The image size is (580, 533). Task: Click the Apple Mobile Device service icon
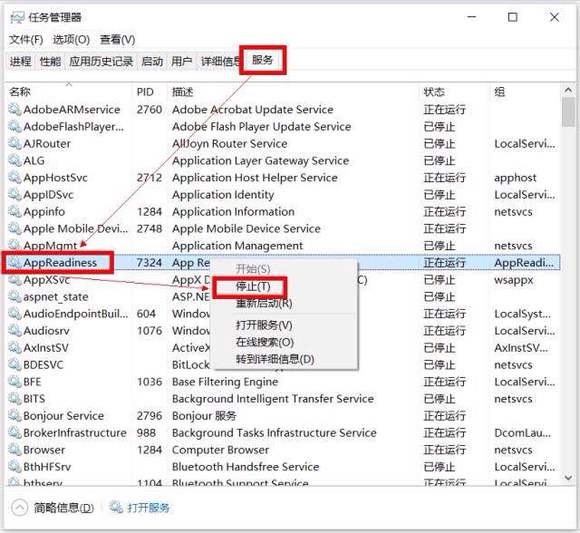[x=15, y=229]
